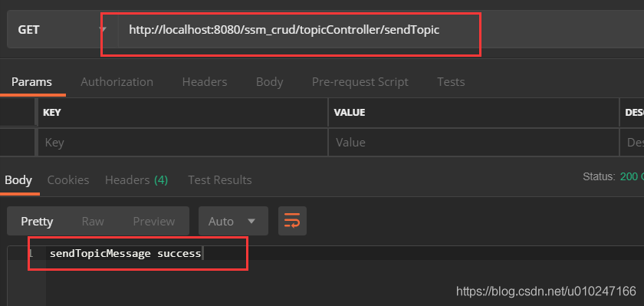Click the Key parameter input field
Screen dimensions: 644x306
[182, 142]
